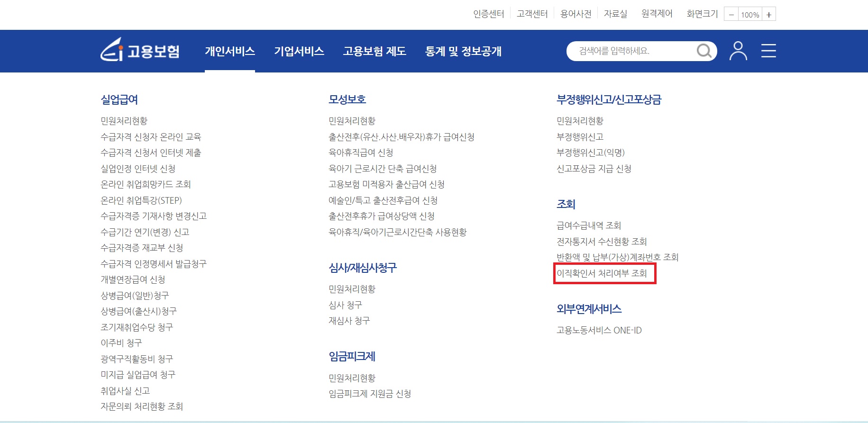
Task: Open the 고용보험 제도 menu
Action: click(375, 51)
